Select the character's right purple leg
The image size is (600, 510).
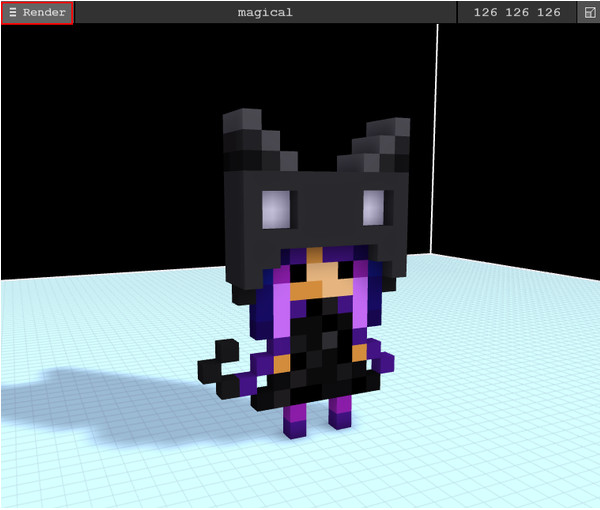(341, 408)
